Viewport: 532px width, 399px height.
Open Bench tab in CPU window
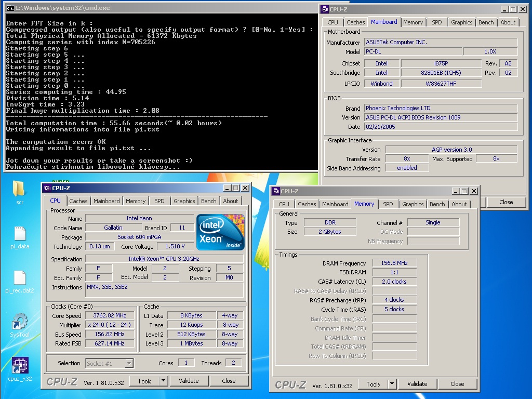pos(209,201)
